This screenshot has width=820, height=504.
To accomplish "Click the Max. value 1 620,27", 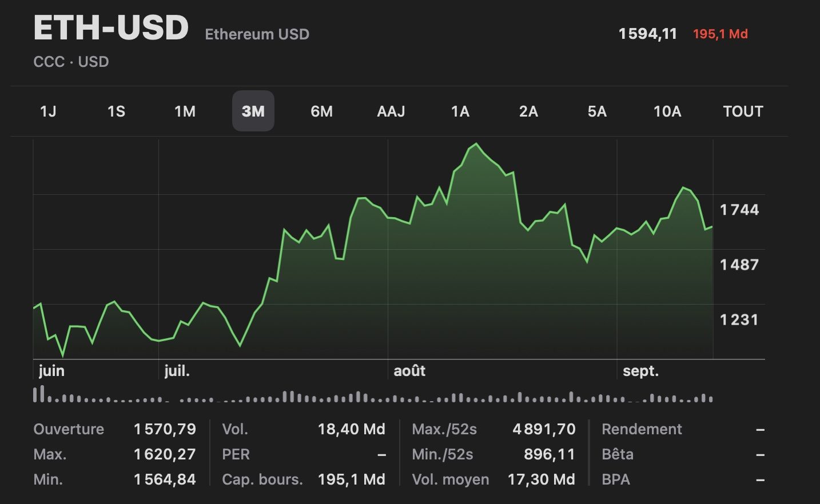I will [x=165, y=454].
